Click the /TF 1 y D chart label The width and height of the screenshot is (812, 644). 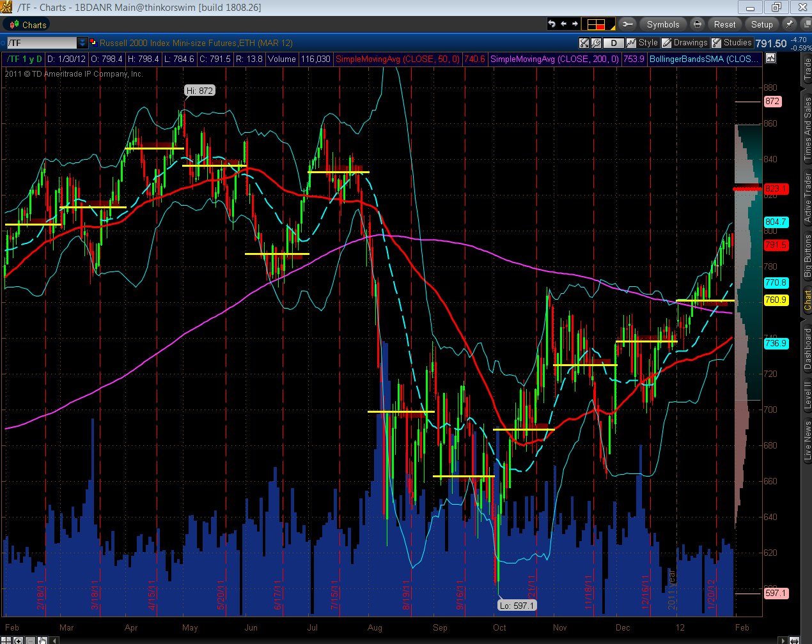tap(24, 59)
